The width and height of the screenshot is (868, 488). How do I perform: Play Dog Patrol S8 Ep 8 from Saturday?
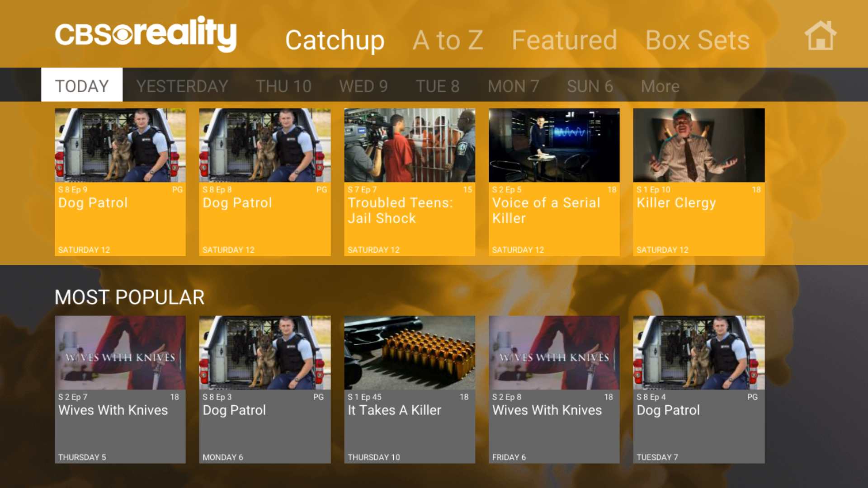coord(265,182)
